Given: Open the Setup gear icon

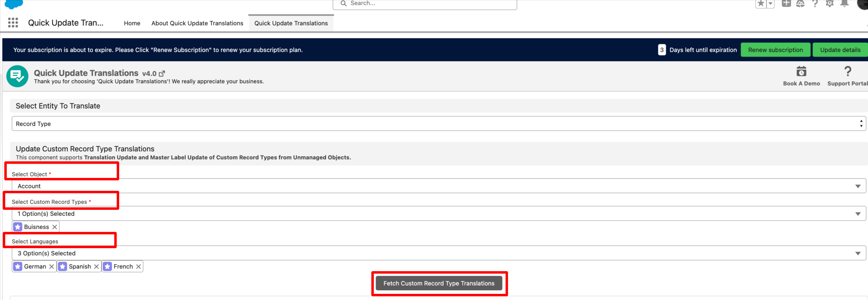Looking at the screenshot, I should 830,3.
